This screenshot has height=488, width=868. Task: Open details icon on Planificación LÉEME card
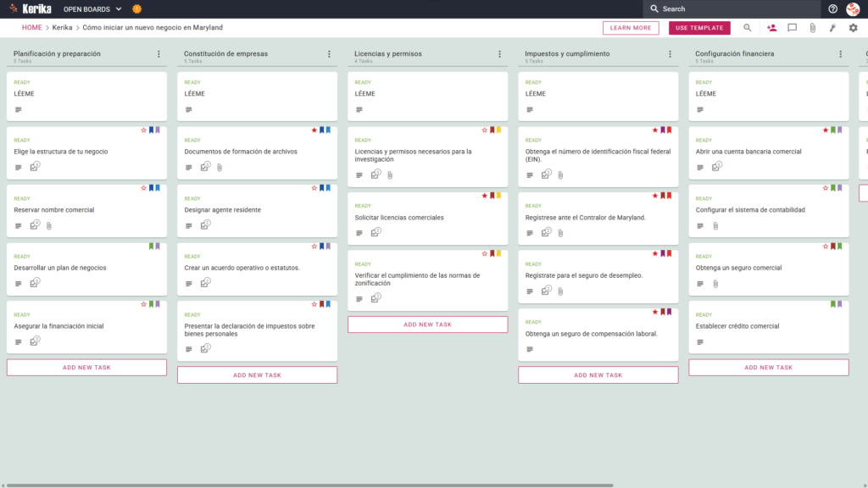point(19,109)
